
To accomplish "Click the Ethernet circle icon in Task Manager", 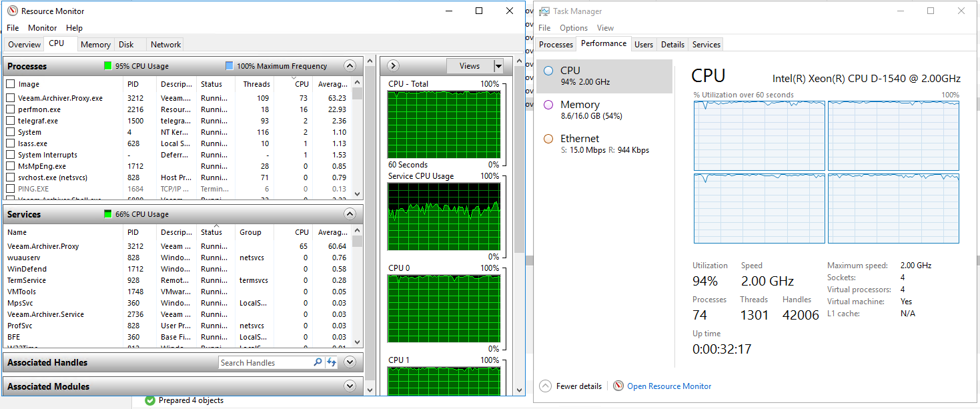I will 548,139.
